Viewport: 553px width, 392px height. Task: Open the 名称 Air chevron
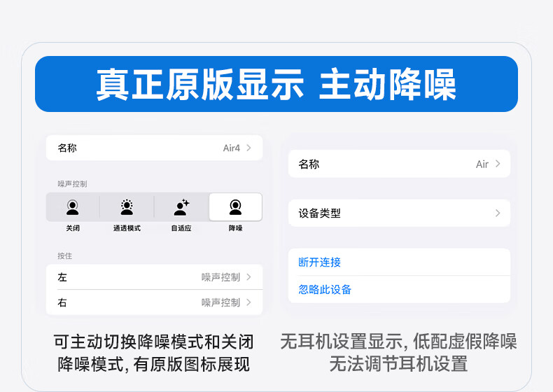pos(498,164)
